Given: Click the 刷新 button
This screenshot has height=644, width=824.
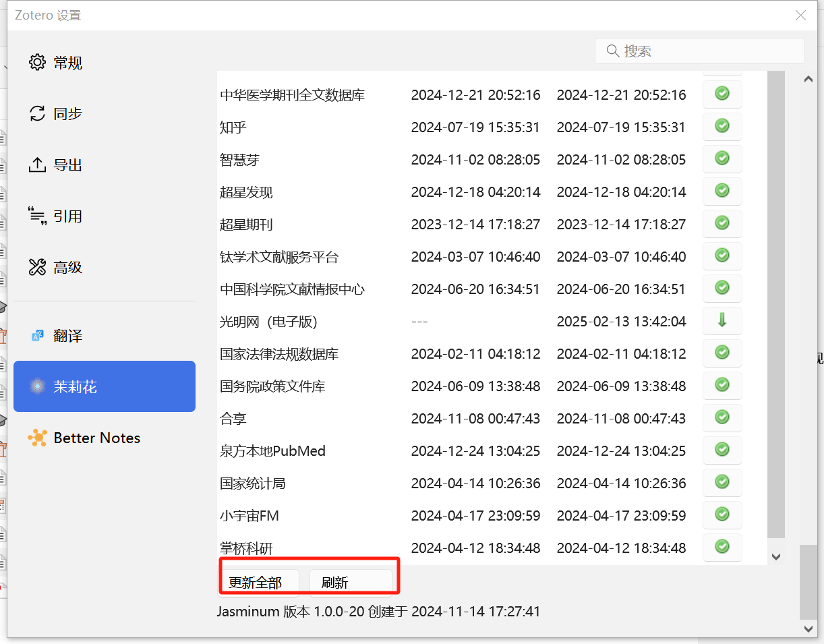Looking at the screenshot, I should 350,583.
